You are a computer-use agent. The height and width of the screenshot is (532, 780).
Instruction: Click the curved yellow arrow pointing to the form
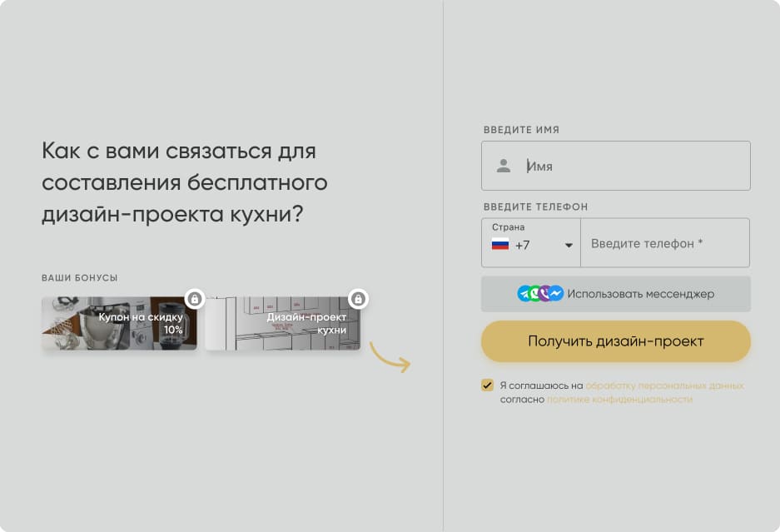click(x=388, y=360)
